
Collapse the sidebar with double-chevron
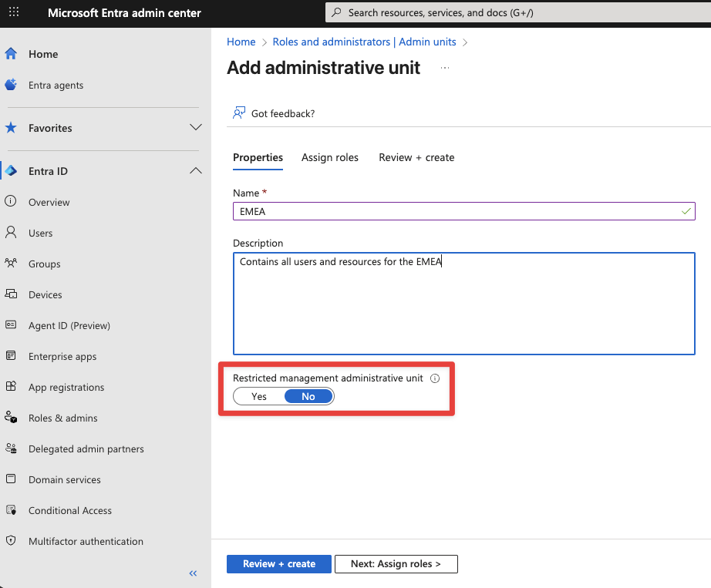point(193,573)
